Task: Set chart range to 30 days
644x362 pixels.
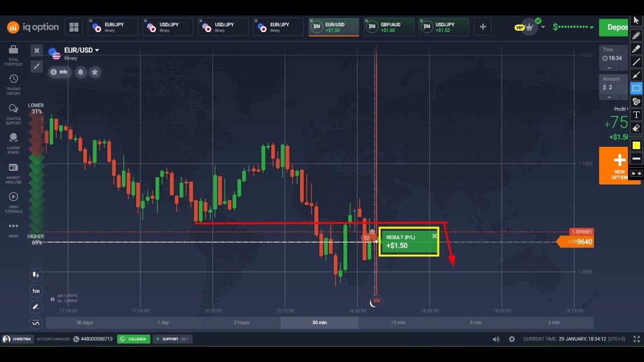Action: (85, 323)
